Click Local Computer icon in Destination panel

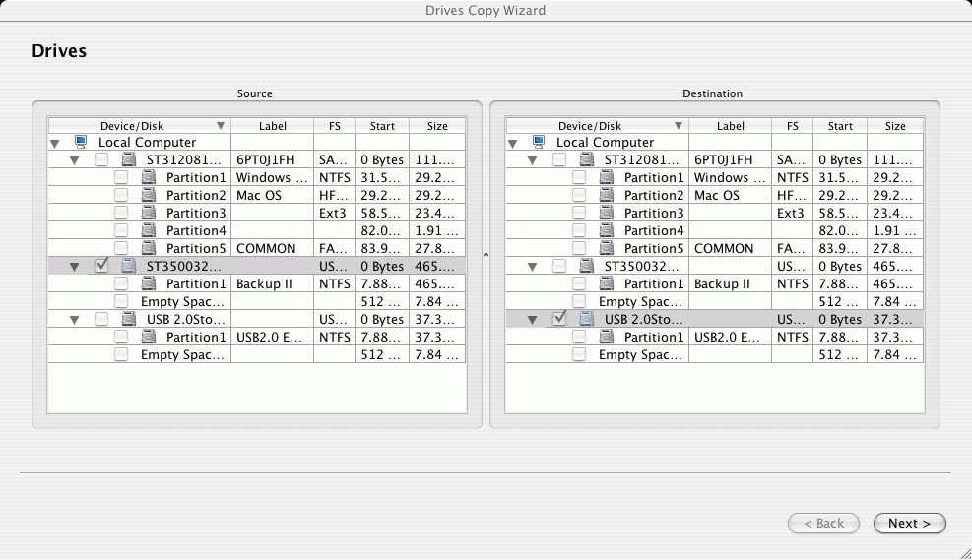click(x=539, y=142)
